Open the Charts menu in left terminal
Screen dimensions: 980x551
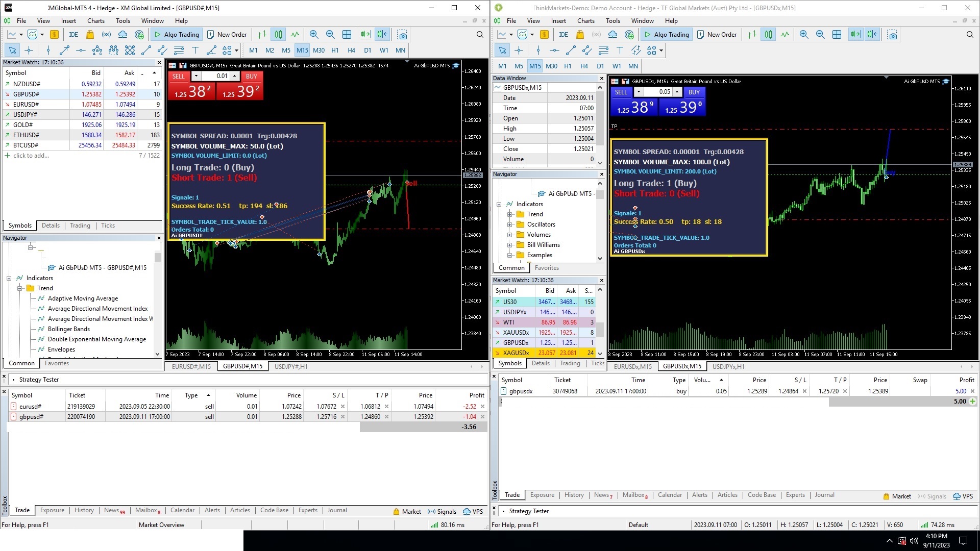95,21
